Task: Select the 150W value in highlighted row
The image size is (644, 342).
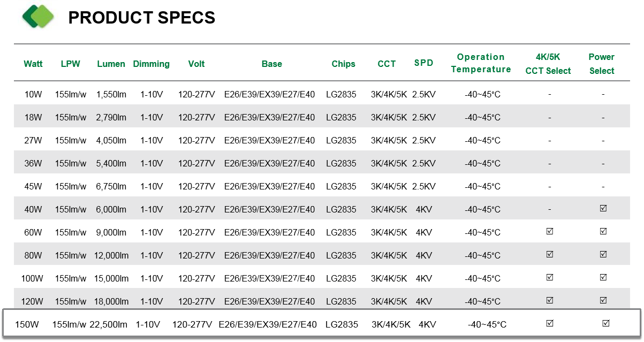Action: coord(27,324)
